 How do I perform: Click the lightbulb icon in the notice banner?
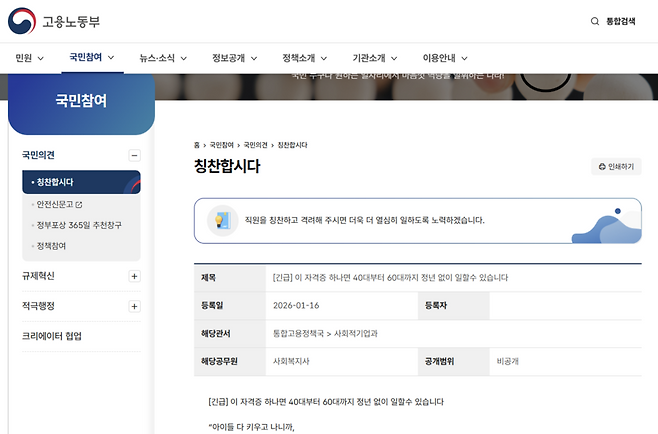tap(222, 219)
